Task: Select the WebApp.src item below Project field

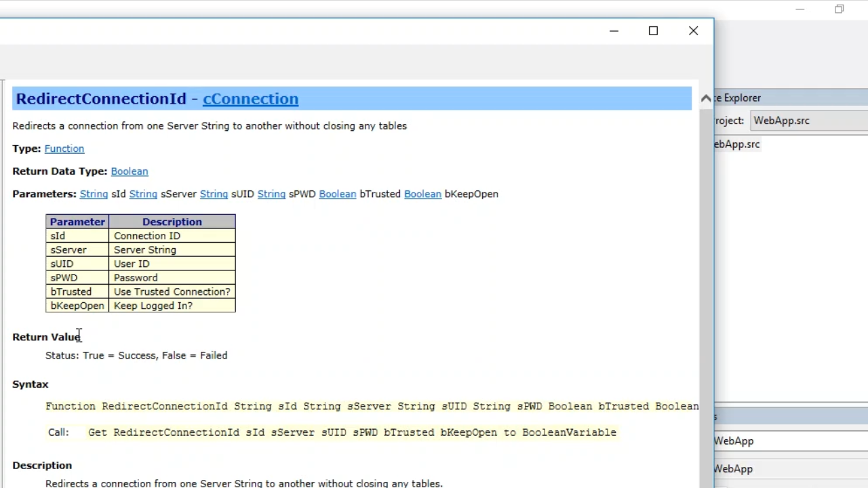Action: click(x=737, y=144)
